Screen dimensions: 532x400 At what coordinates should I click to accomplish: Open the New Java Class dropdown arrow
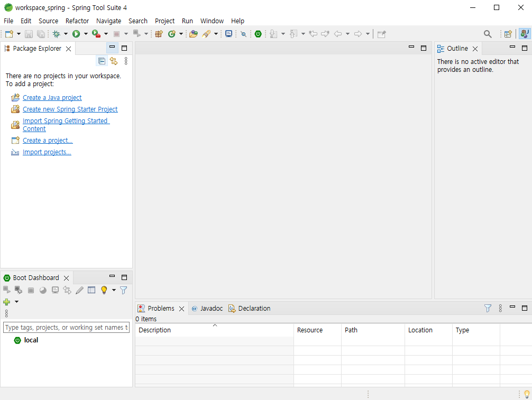[x=181, y=34]
